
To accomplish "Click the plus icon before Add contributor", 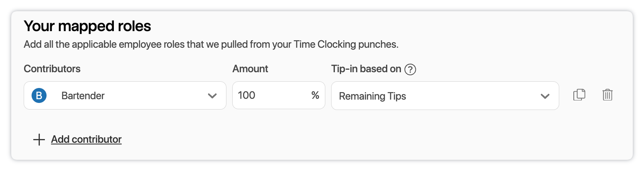I will click(x=39, y=139).
